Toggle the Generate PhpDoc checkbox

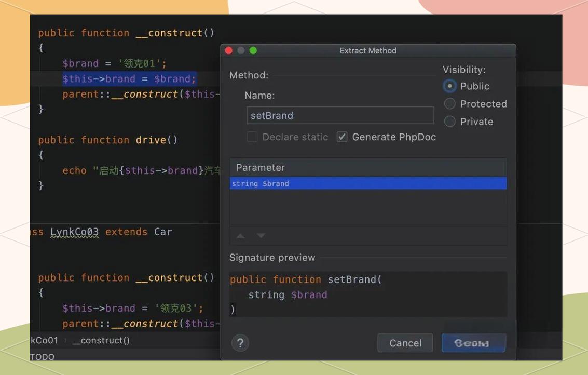point(342,137)
